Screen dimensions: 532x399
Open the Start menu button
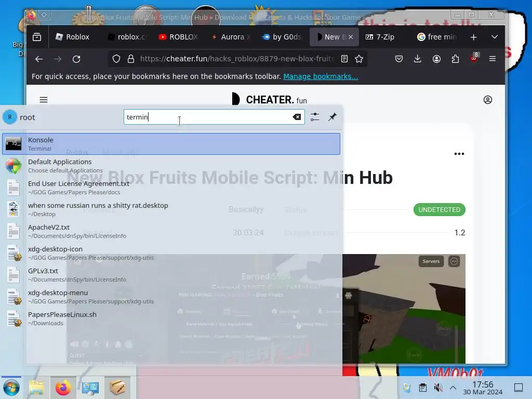click(11, 388)
